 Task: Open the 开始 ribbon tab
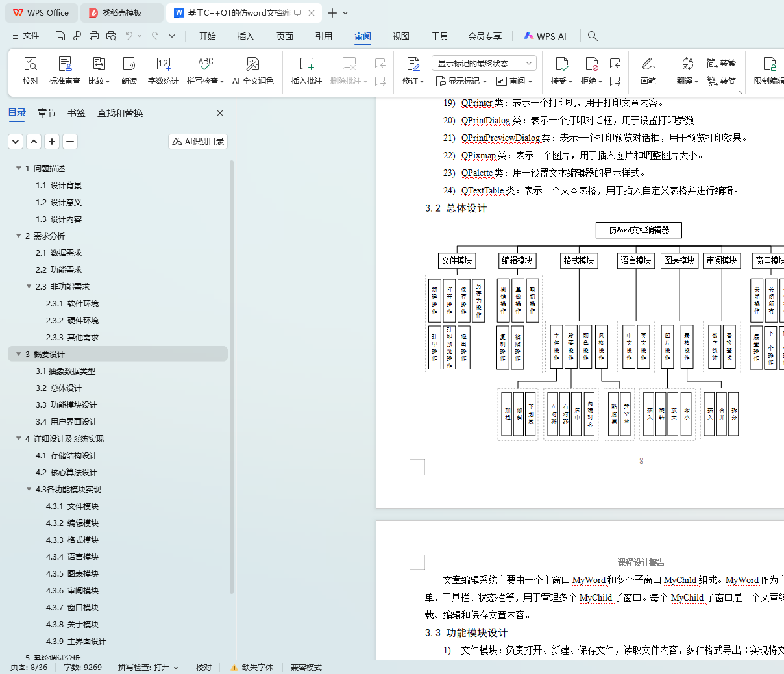pyautogui.click(x=208, y=36)
